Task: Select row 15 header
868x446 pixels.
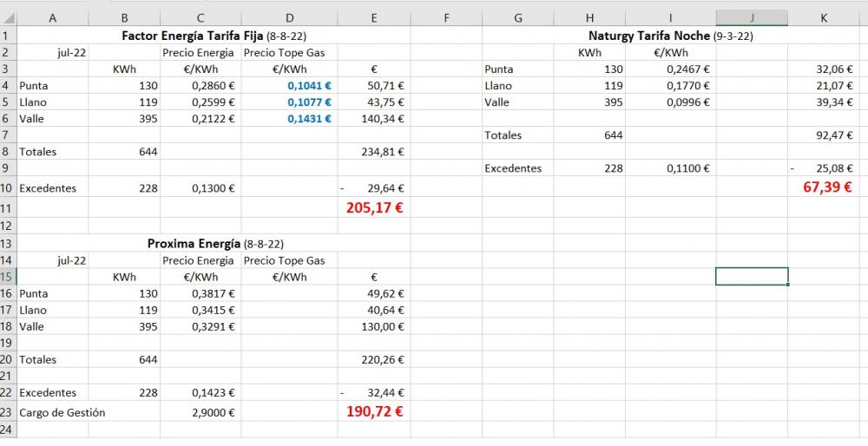Action: coord(9,277)
